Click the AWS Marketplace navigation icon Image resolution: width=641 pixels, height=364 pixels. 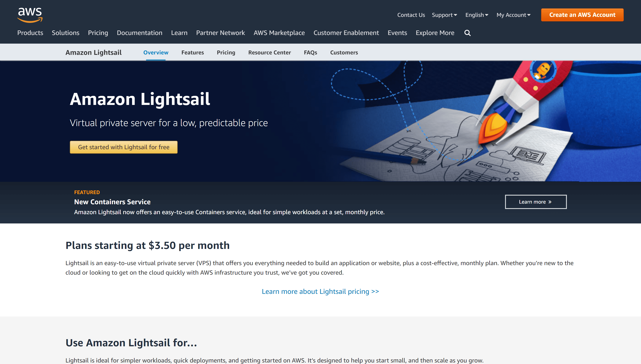click(x=279, y=33)
